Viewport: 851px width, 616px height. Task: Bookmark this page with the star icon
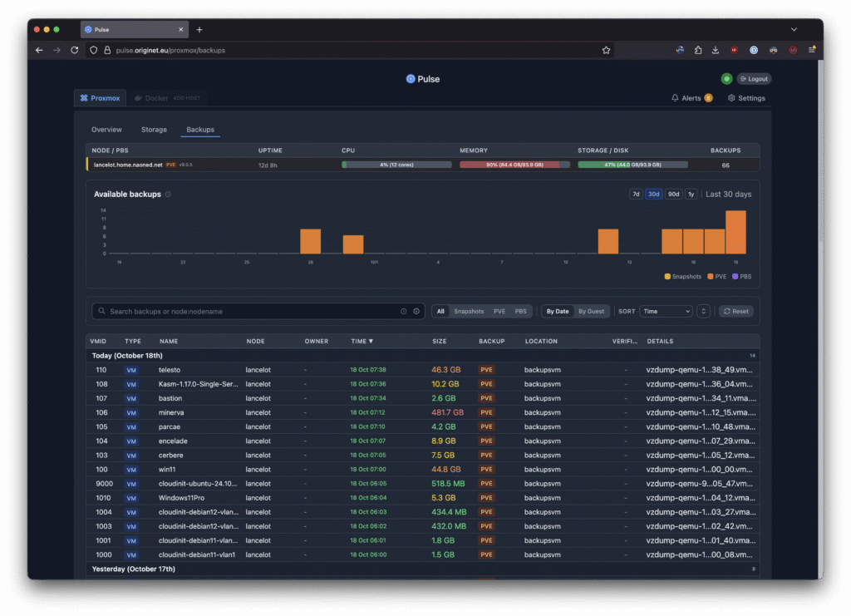(x=606, y=50)
